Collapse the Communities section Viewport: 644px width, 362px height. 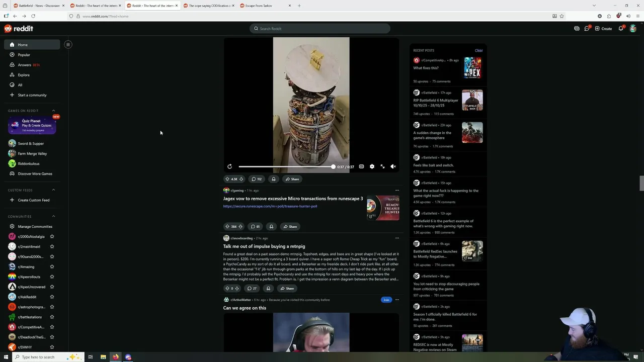[x=54, y=216]
